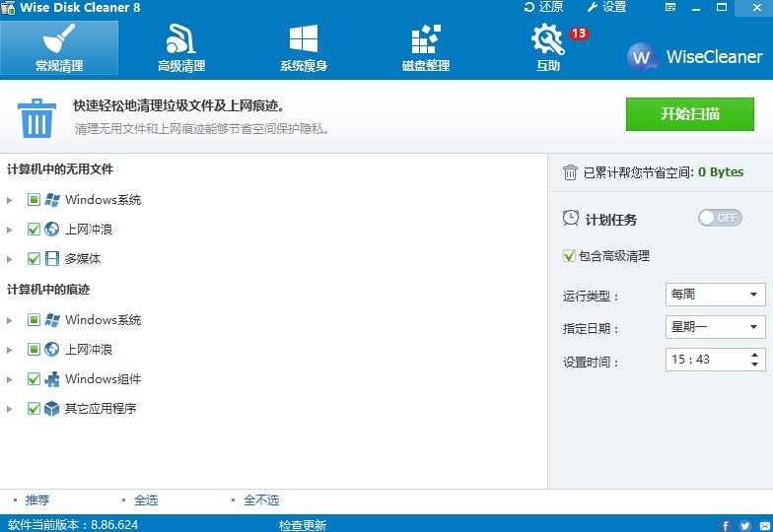Click the 设置时间 15:43 field
The height and width of the screenshot is (532, 773).
(716, 360)
